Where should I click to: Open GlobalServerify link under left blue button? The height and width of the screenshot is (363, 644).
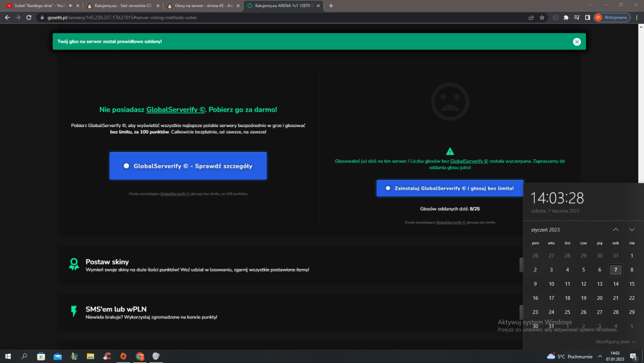tap(175, 193)
